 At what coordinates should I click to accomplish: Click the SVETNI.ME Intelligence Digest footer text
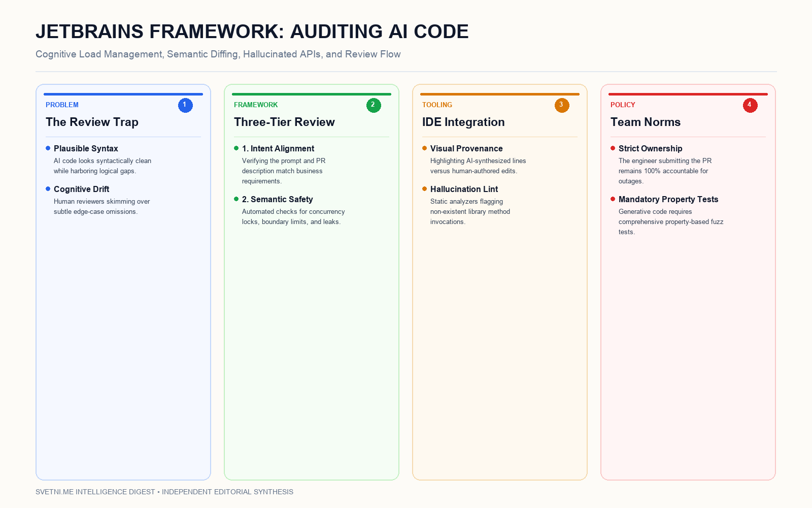point(95,492)
